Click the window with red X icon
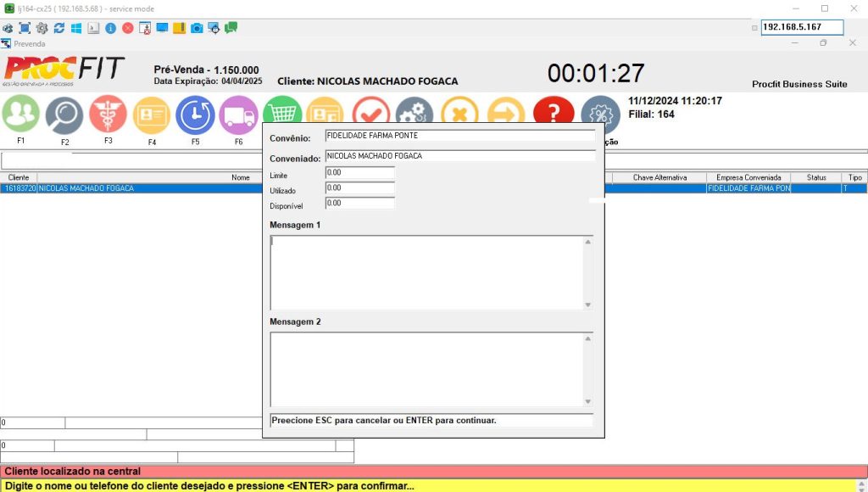868x492 pixels. [145, 28]
